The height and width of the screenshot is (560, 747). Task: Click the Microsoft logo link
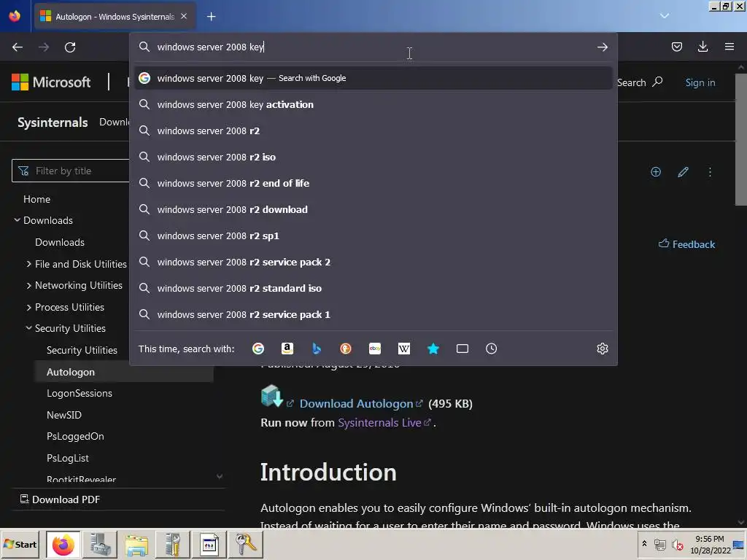pos(51,82)
